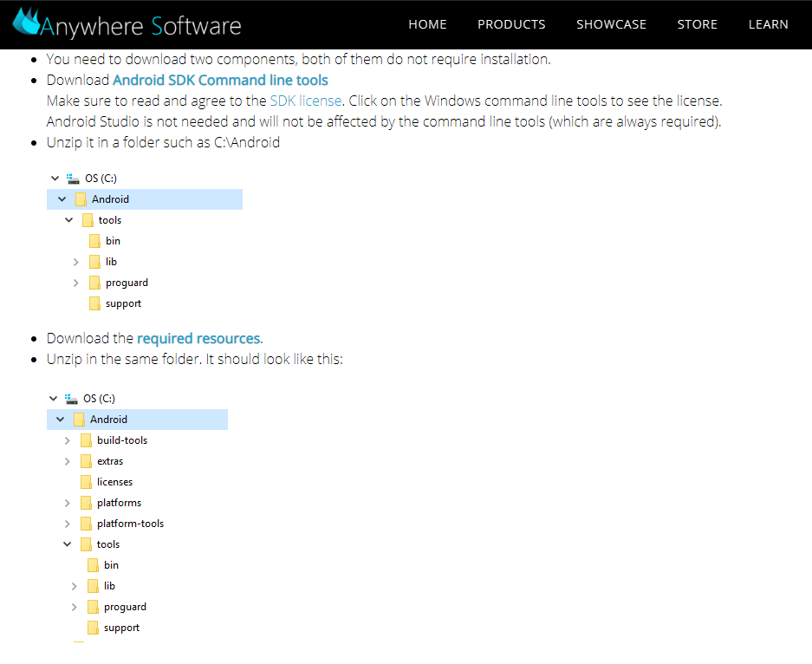
Task: Collapse the tools folder in the first tree
Action: pyautogui.click(x=69, y=220)
